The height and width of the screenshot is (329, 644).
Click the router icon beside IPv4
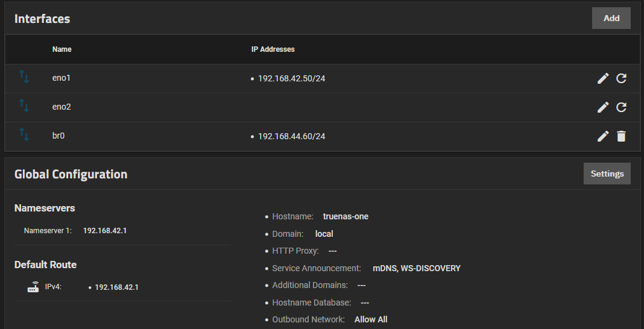click(x=33, y=287)
